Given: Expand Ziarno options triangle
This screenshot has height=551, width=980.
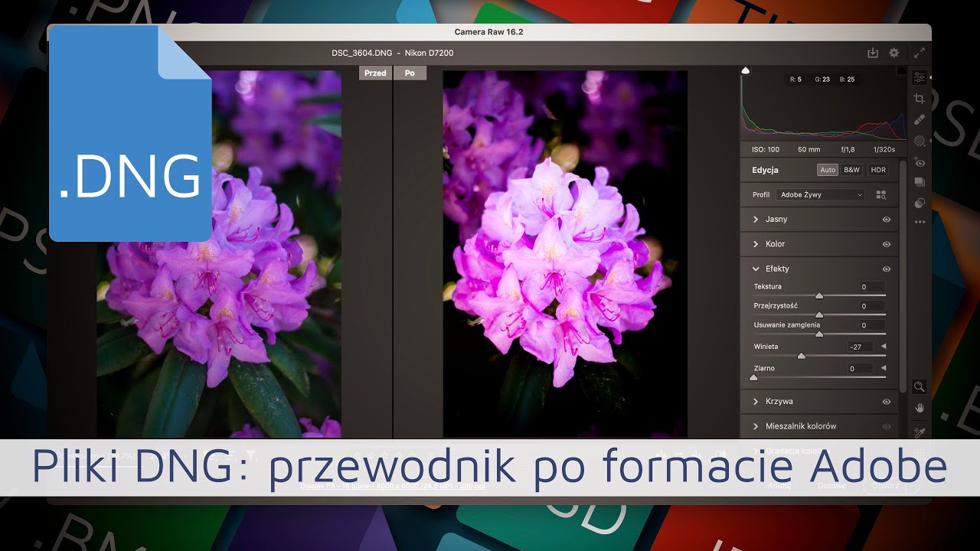Looking at the screenshot, I should pos(884,368).
